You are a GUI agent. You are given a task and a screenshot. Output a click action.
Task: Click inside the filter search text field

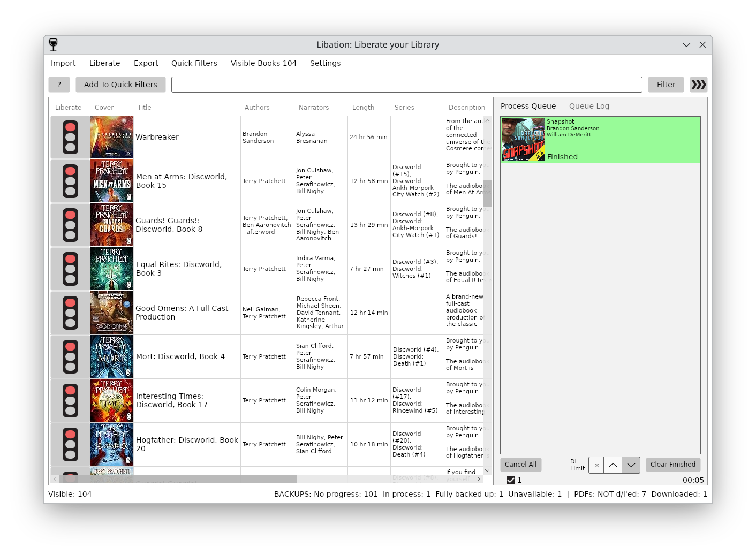(406, 85)
